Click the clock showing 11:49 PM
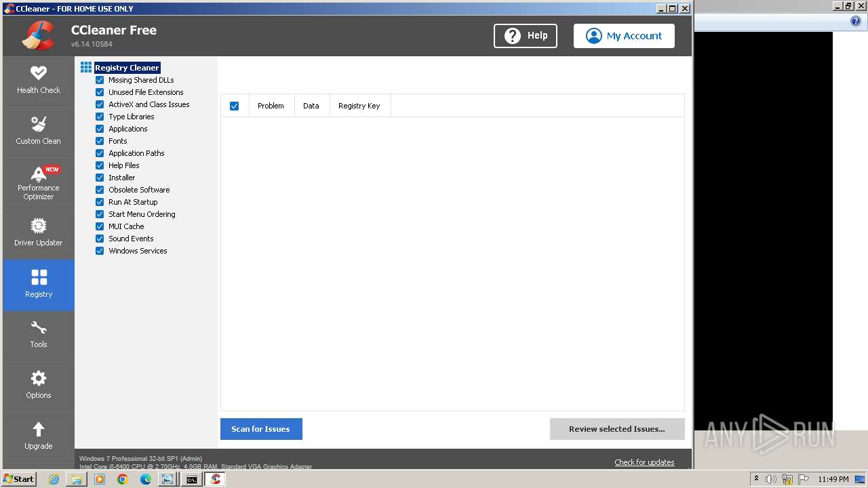The image size is (868, 488). tap(833, 479)
